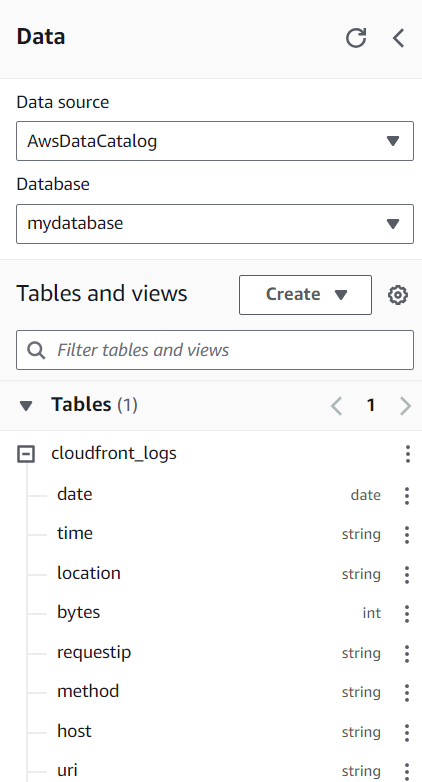Screen dimensions: 422x782
Task: Select the location column name
Action: 89,574
